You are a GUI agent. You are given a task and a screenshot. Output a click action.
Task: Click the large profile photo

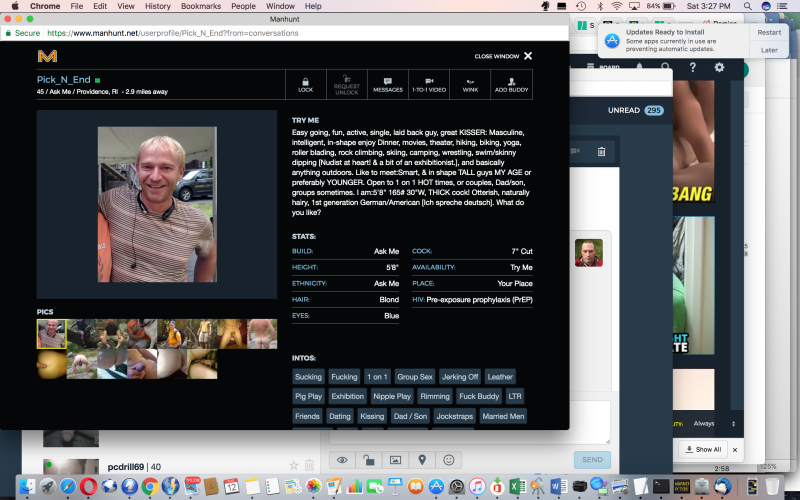[157, 205]
